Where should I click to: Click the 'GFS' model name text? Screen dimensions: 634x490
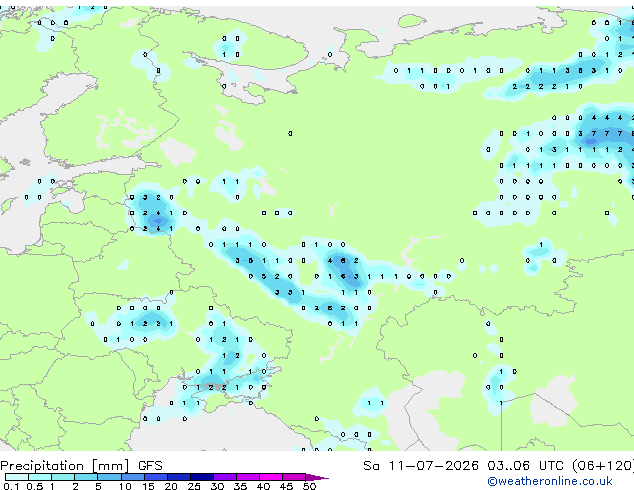(x=150, y=466)
